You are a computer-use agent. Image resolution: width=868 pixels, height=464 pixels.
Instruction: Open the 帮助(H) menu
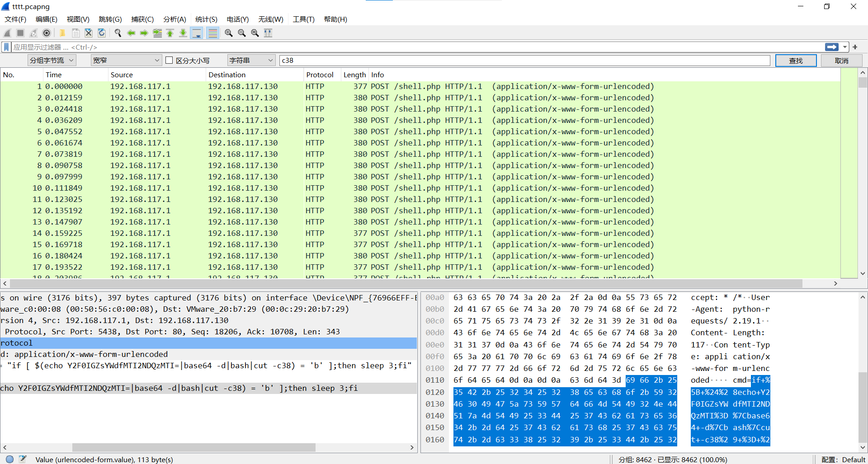pos(335,19)
